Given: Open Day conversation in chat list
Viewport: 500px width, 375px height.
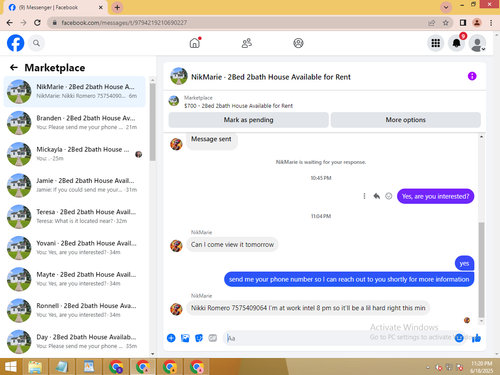Looking at the screenshot, I should tap(74, 342).
